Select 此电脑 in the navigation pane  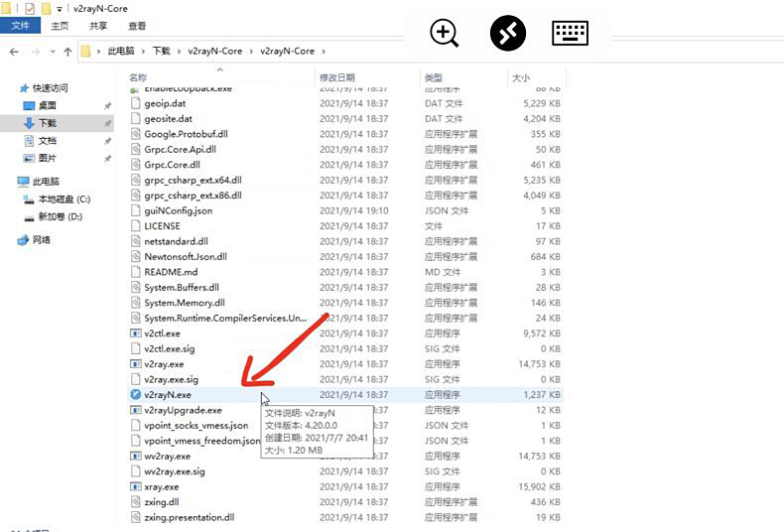tap(46, 182)
